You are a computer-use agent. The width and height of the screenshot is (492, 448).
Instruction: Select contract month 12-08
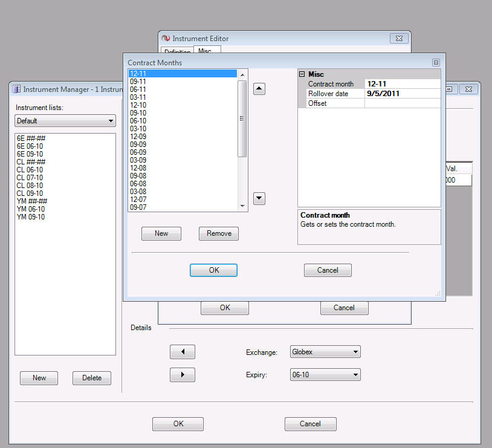pyautogui.click(x=183, y=167)
